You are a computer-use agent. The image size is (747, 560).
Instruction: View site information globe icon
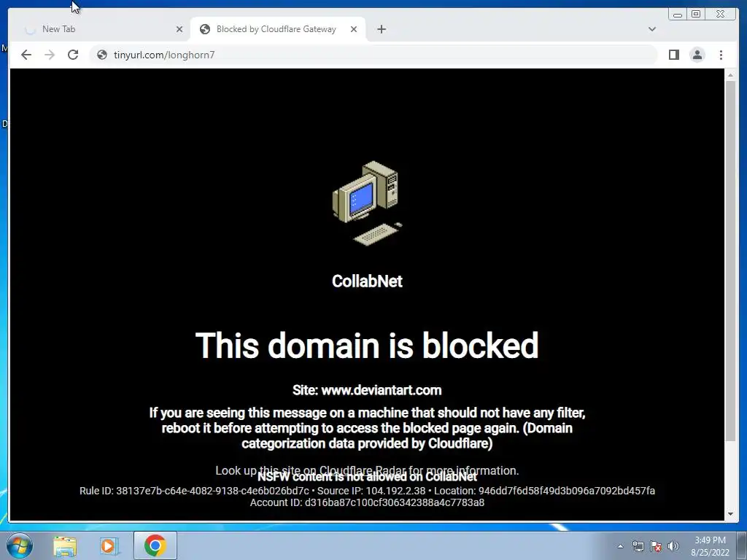(x=102, y=55)
